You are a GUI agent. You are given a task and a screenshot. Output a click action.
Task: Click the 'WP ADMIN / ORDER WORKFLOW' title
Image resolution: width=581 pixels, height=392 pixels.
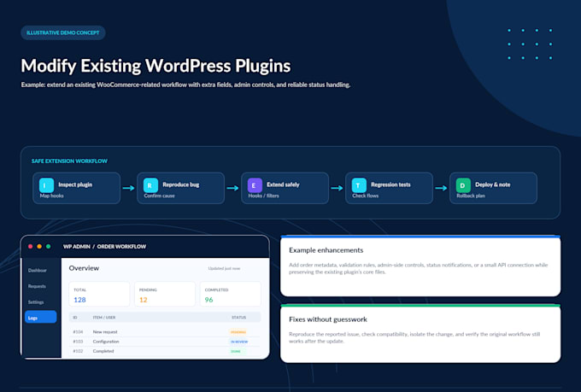point(104,247)
